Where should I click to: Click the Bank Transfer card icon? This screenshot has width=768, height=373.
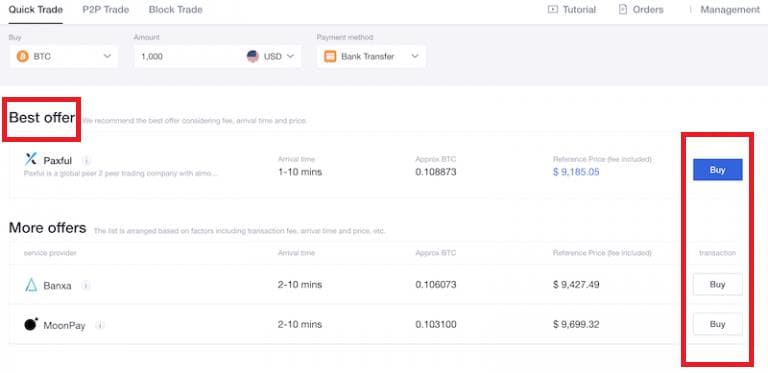(x=330, y=56)
